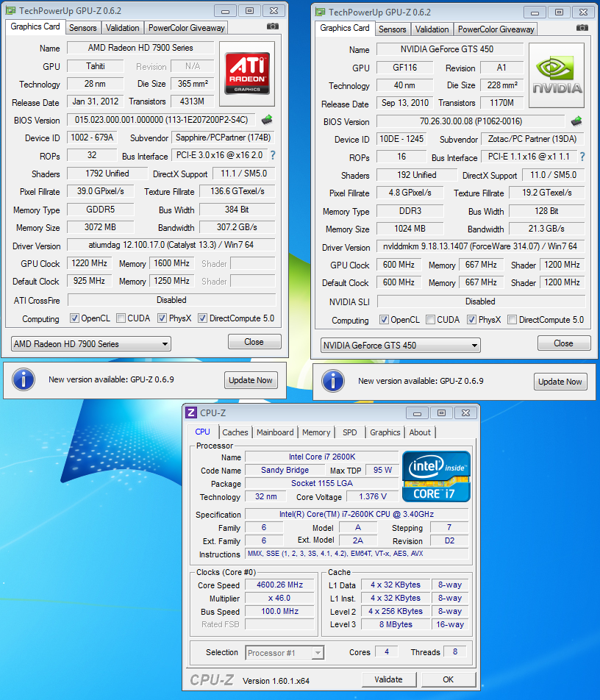The image size is (600, 700).
Task: Click the camera screenshot icon in NVIDIA GPU-Z
Action: point(582,28)
